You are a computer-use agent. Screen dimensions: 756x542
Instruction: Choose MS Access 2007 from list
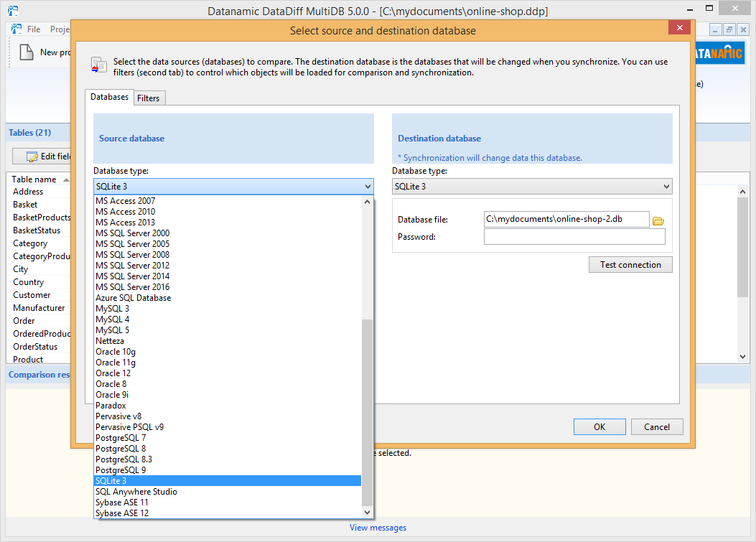pos(228,200)
